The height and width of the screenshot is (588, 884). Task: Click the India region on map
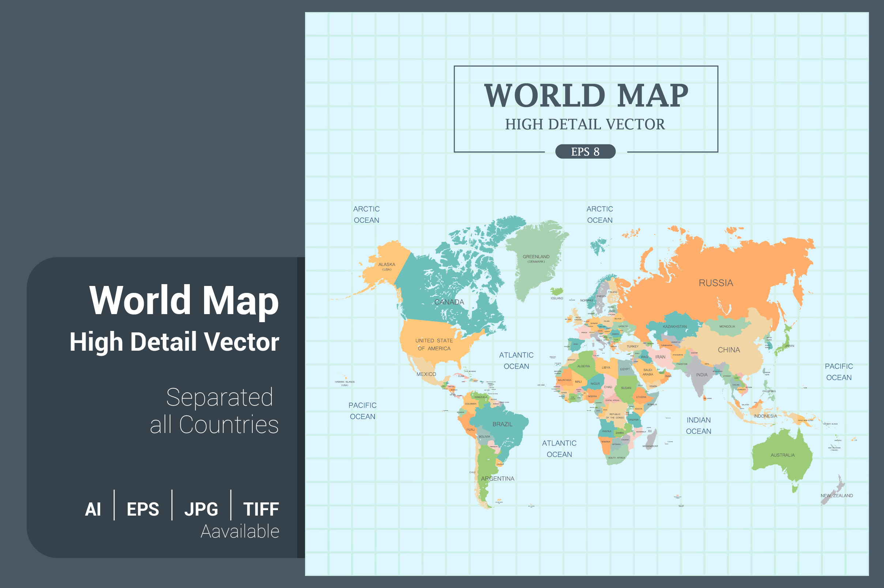pyautogui.click(x=701, y=374)
